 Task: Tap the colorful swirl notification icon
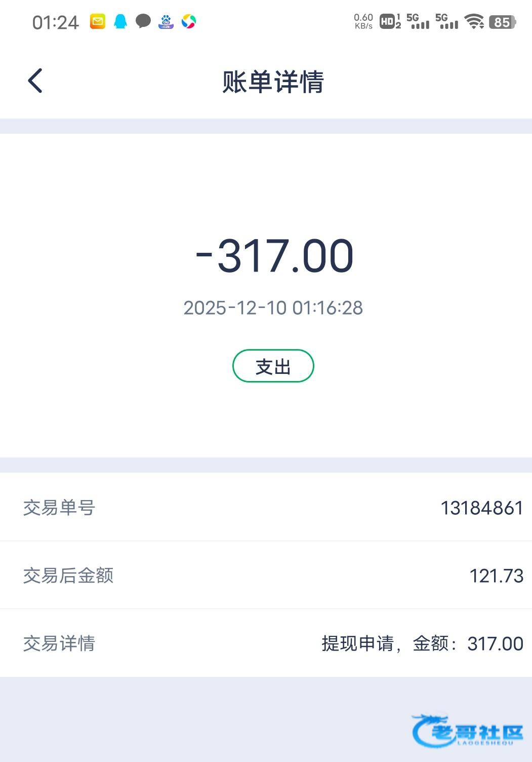pyautogui.click(x=189, y=21)
